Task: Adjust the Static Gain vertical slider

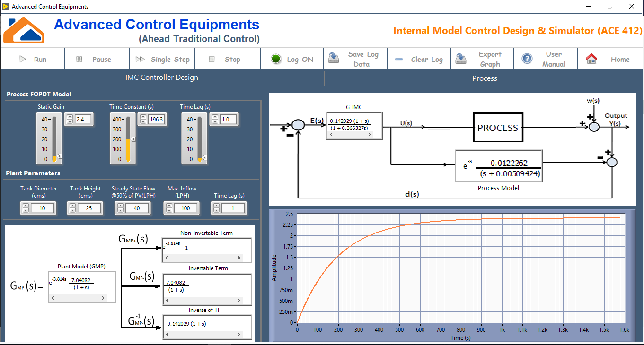Action: click(55, 139)
